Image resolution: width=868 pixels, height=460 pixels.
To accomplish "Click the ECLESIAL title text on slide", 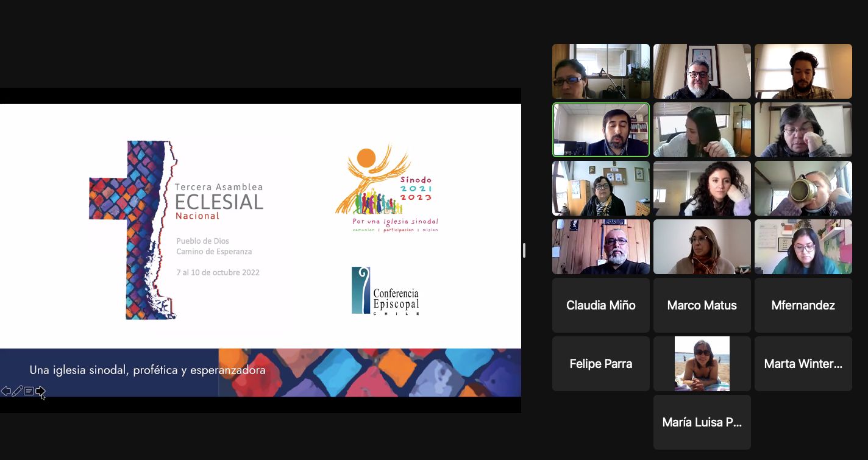I will (x=219, y=202).
